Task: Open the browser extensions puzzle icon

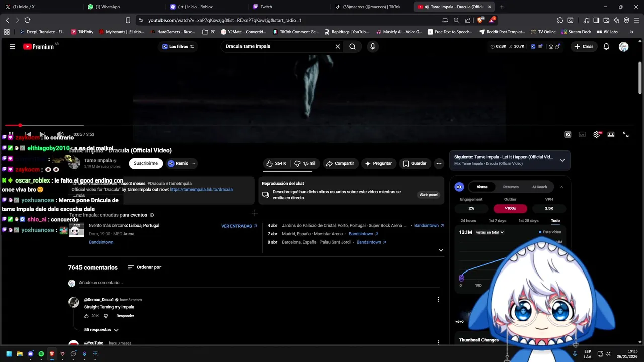Action: pyautogui.click(x=560, y=20)
